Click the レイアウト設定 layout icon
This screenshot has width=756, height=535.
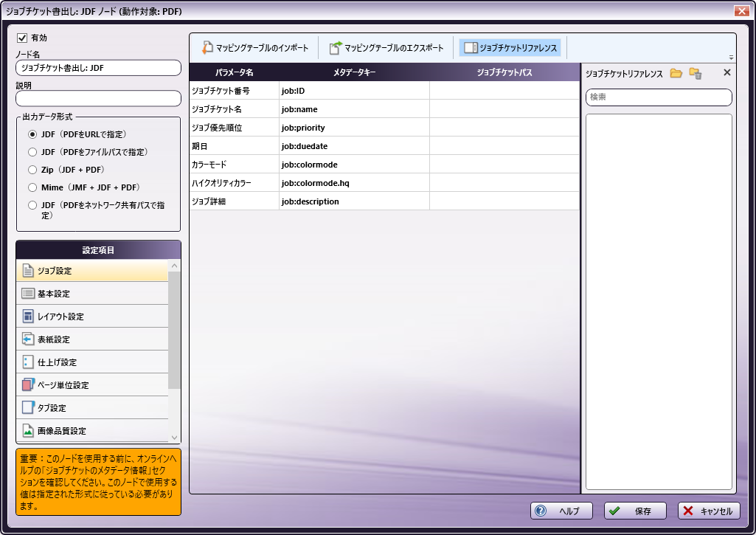[x=28, y=317]
